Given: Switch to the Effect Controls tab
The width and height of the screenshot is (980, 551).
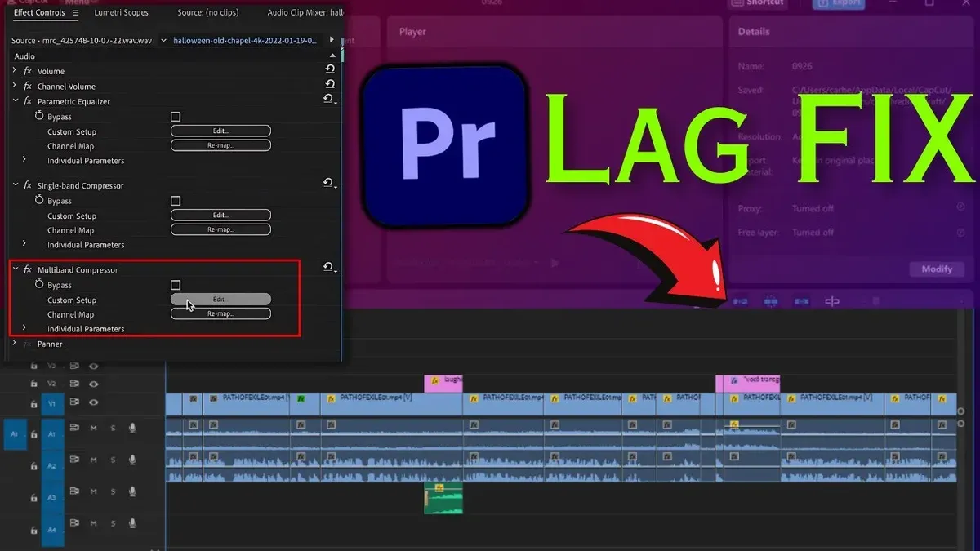Looking at the screenshot, I should 39,13.
